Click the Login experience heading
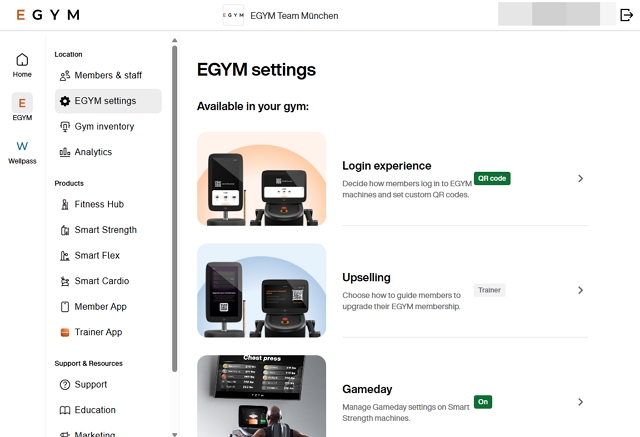The height and width of the screenshot is (437, 640). pos(387,166)
